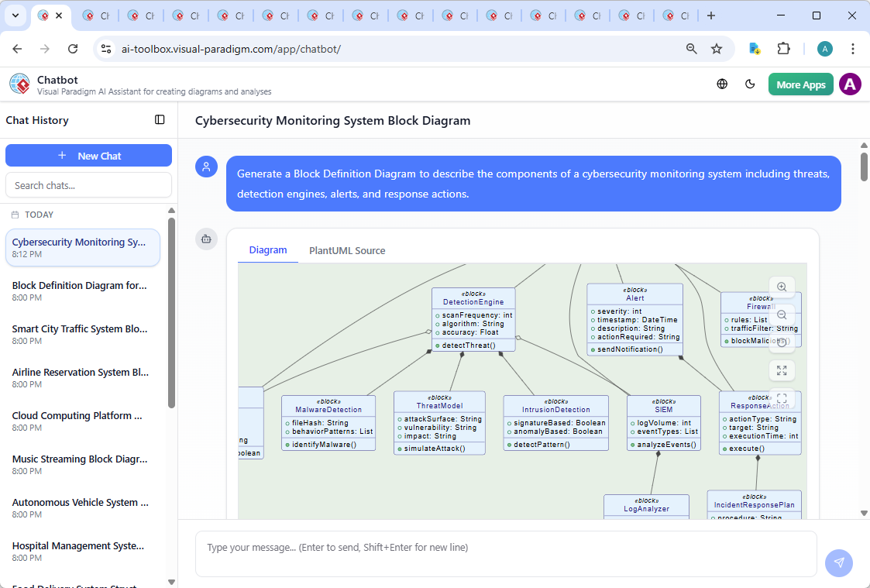This screenshot has height=588, width=870.
Task: Zoom in on the block diagram
Action: pyautogui.click(x=782, y=287)
